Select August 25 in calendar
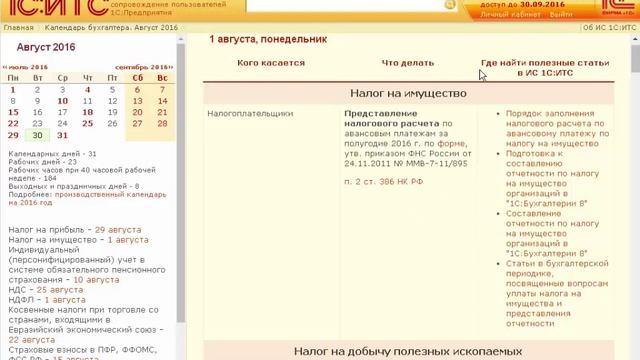 87,123
